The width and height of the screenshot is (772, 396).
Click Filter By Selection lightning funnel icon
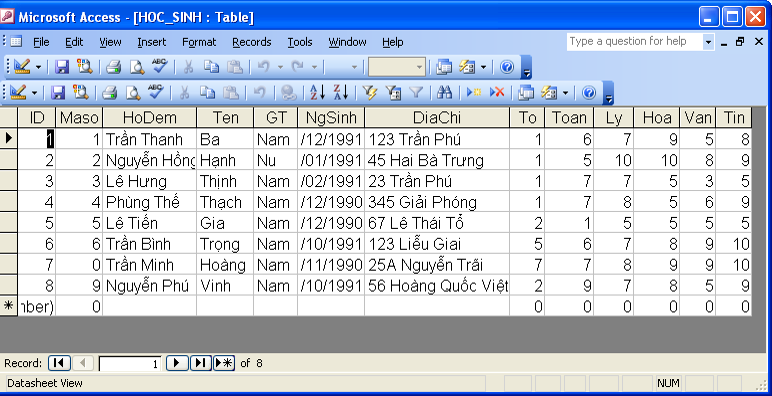coord(369,92)
